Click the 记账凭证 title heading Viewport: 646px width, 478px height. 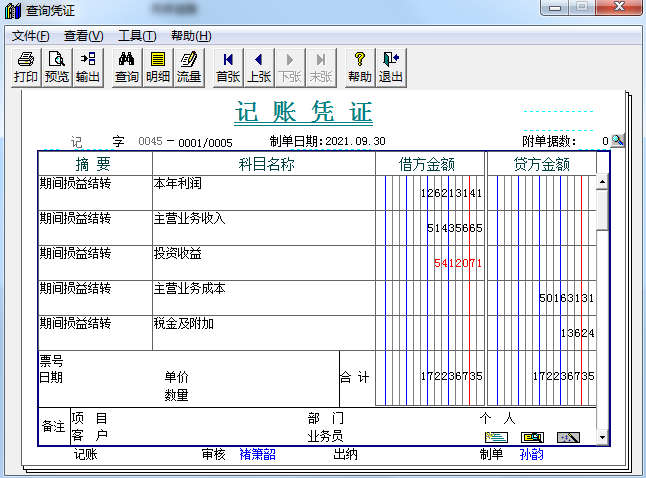coord(304,112)
